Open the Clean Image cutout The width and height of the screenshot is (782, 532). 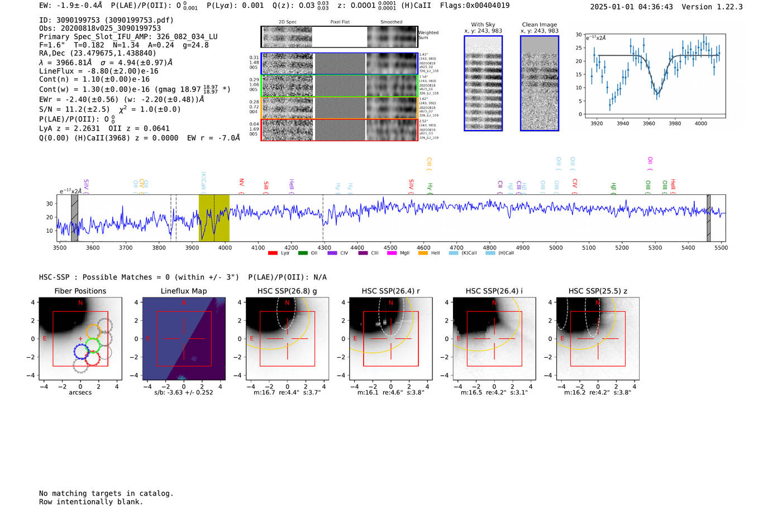click(x=540, y=83)
